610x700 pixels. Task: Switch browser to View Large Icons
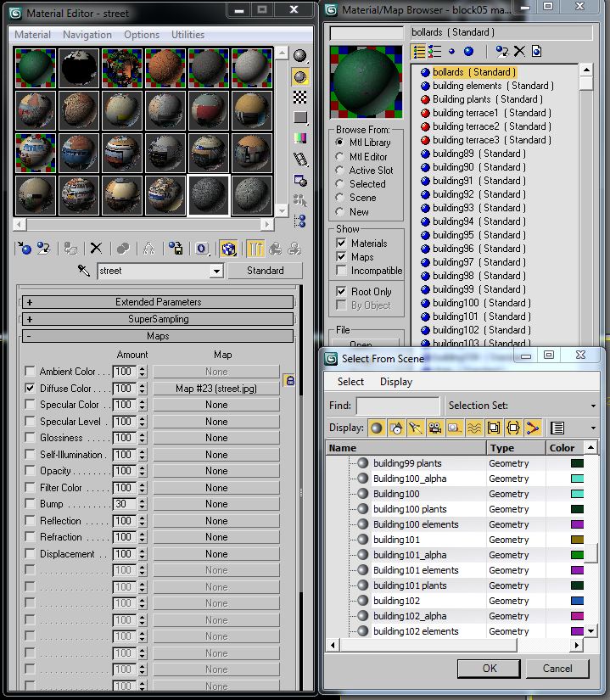point(468,52)
